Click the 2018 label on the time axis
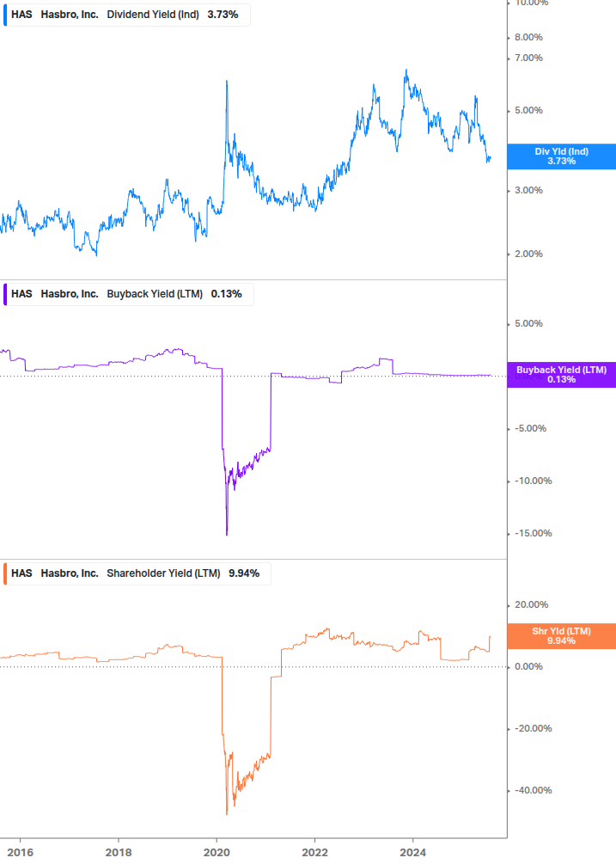 pos(119,853)
